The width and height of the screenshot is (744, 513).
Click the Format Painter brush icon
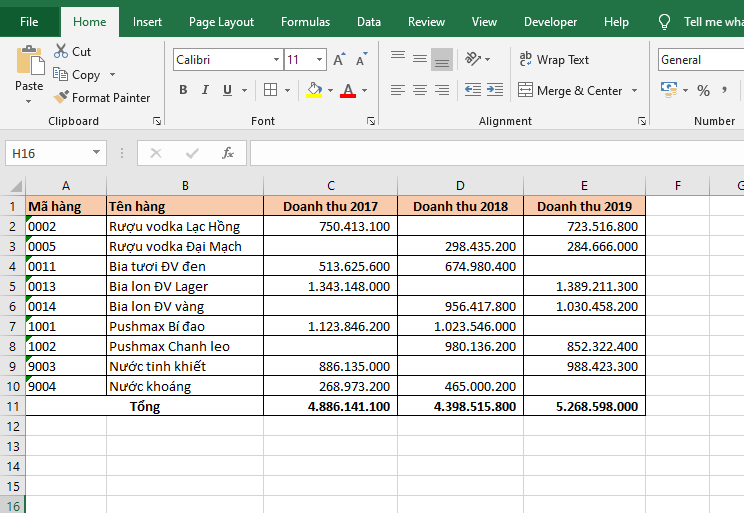[61, 98]
